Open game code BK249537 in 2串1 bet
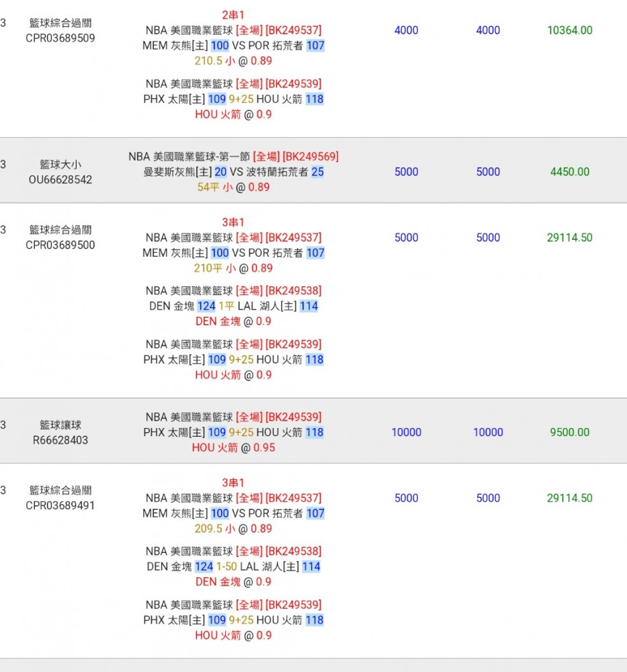This screenshot has height=672, width=627. pyautogui.click(x=293, y=30)
